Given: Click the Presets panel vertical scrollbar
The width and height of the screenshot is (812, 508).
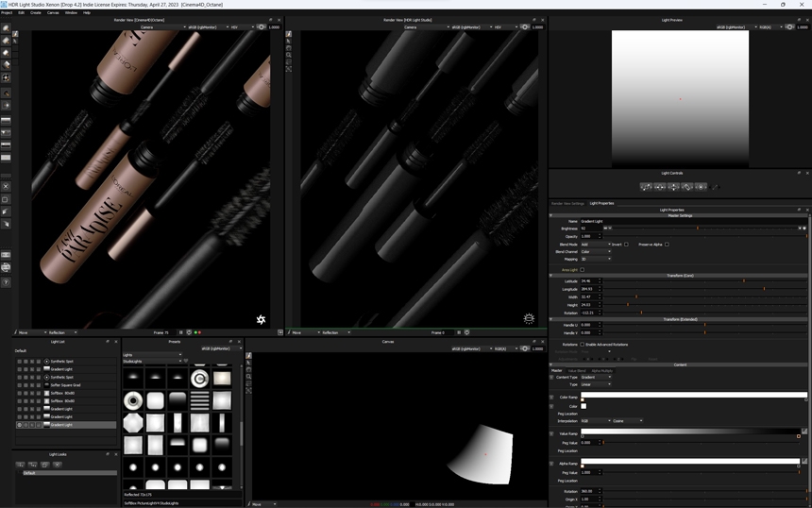Looking at the screenshot, I should pyautogui.click(x=241, y=432).
